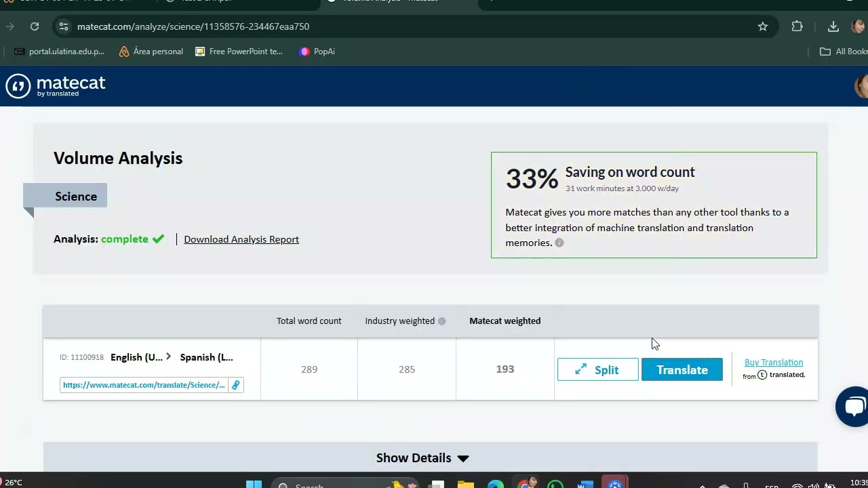Open the browser Downloads icon
This screenshot has height=488, width=868.
(x=833, y=26)
